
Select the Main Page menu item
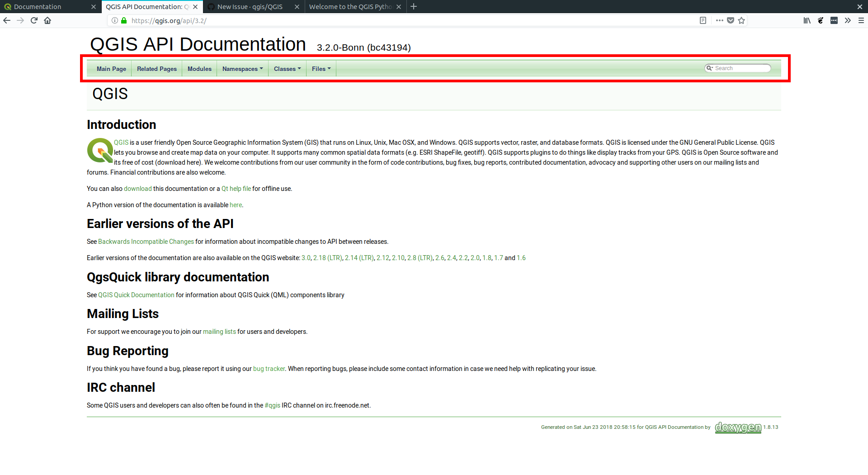pyautogui.click(x=111, y=68)
